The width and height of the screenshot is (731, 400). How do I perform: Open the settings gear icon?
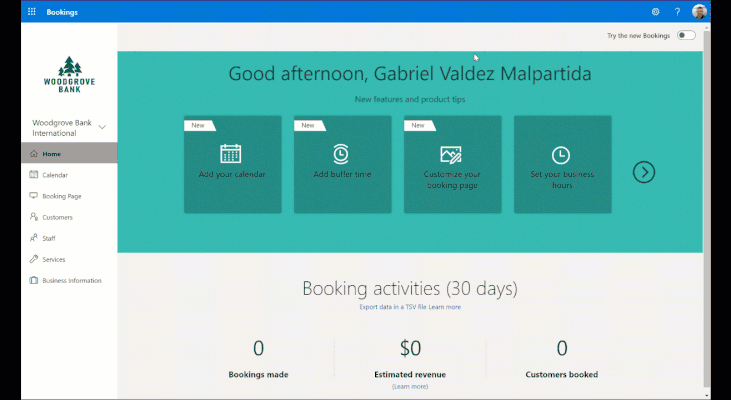[x=655, y=12]
